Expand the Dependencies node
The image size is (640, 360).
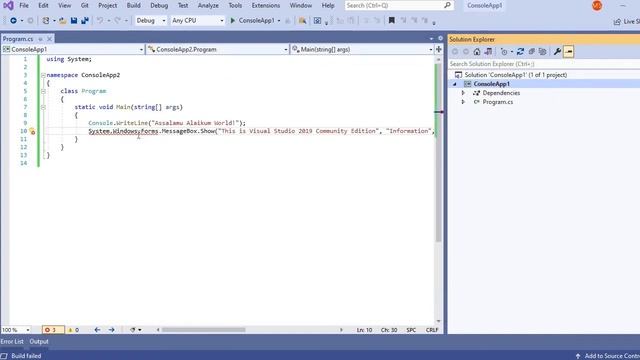(x=463, y=93)
